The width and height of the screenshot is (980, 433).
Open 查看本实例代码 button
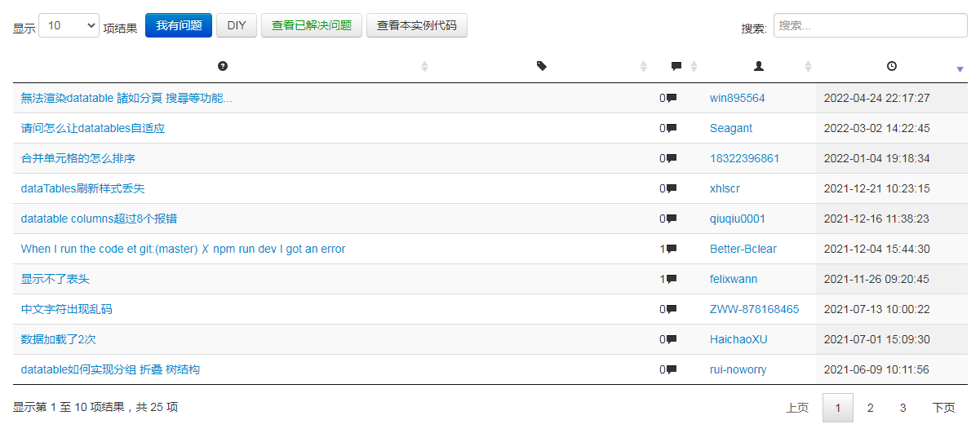tap(417, 25)
